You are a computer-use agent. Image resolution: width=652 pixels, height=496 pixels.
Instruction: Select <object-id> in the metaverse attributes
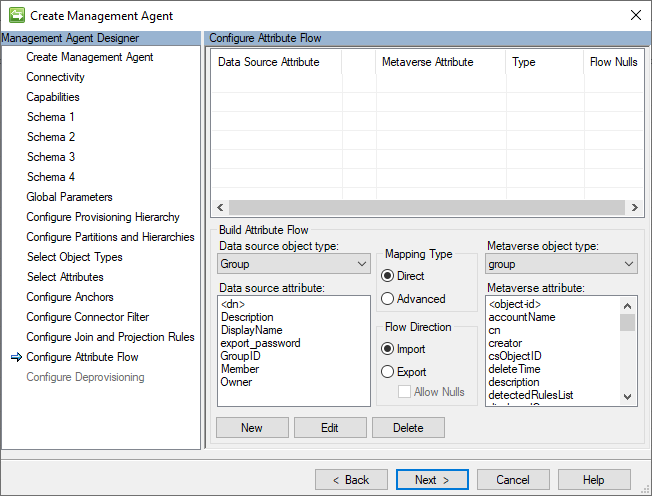click(515, 304)
